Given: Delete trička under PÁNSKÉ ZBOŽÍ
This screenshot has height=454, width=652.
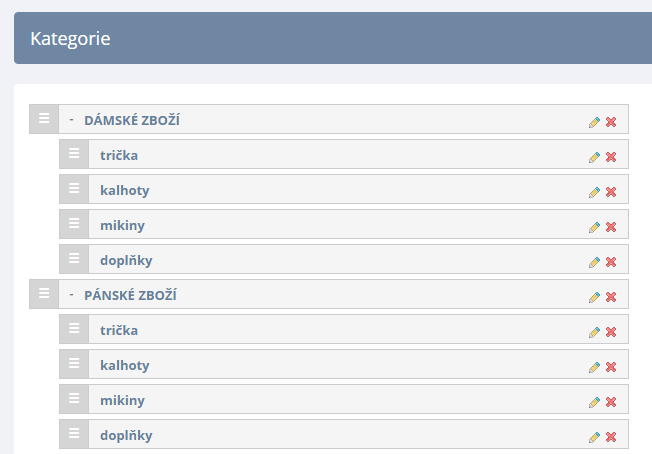Looking at the screenshot, I should click(x=611, y=332).
